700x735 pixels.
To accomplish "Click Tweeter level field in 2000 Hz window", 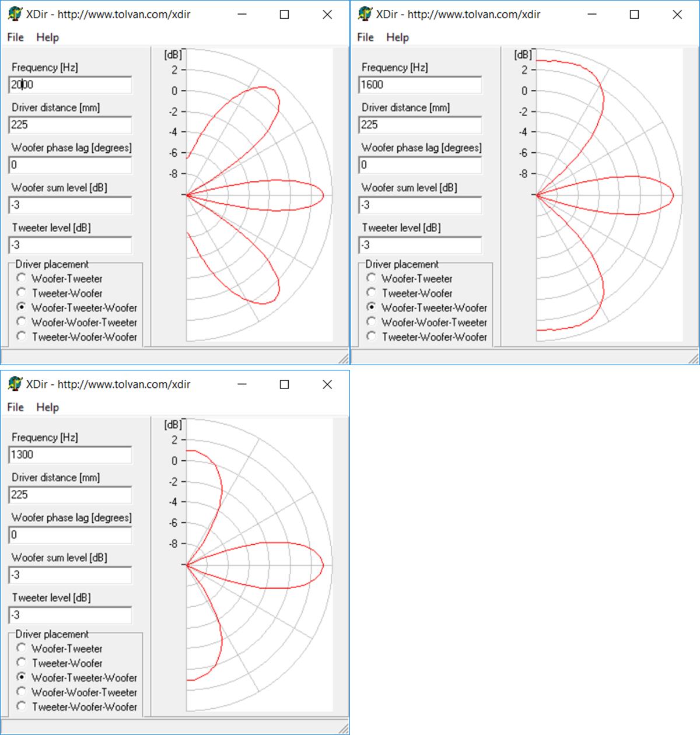I will coord(71,245).
